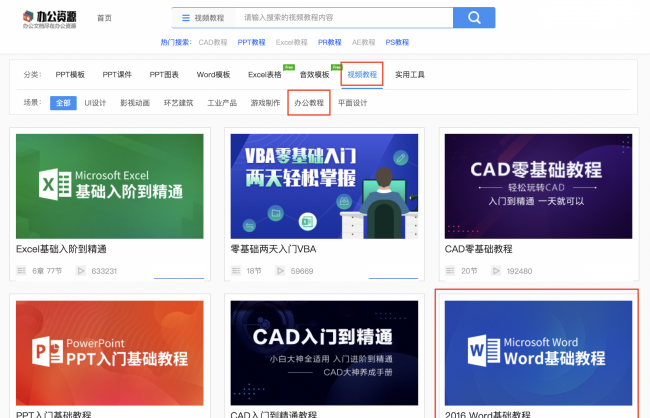The height and width of the screenshot is (418, 650).
Task: Select the PPT课件 category
Action: tap(117, 75)
